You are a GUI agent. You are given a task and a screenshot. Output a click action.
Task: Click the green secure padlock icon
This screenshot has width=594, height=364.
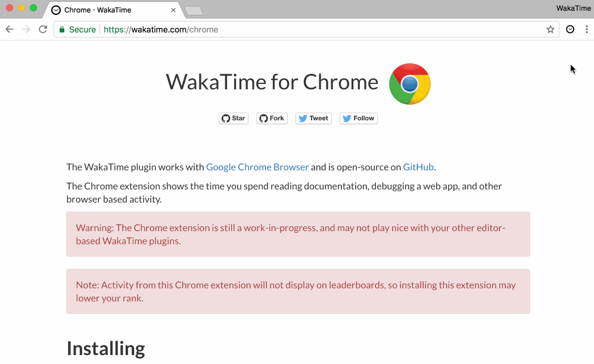pos(62,29)
